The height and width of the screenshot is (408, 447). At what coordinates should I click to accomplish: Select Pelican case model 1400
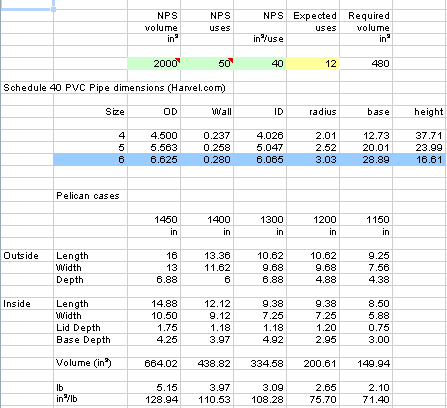coord(219,220)
